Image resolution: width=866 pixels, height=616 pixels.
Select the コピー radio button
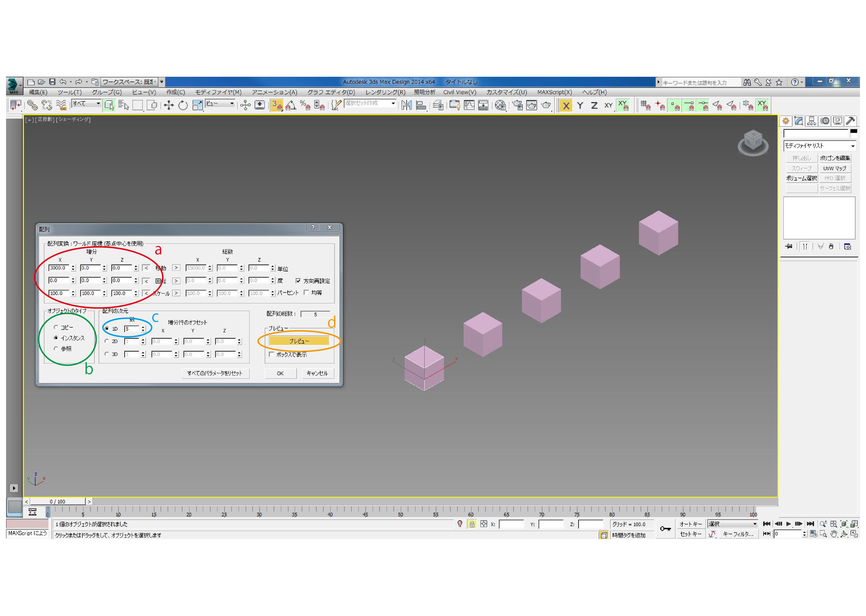tap(56, 327)
